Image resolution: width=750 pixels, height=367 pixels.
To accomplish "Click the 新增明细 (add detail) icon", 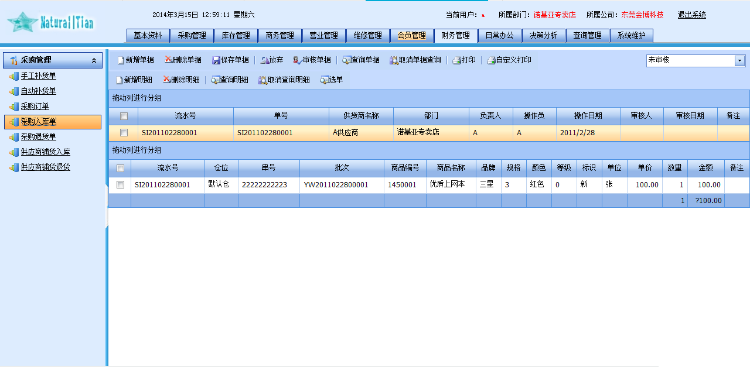I will coord(120,80).
